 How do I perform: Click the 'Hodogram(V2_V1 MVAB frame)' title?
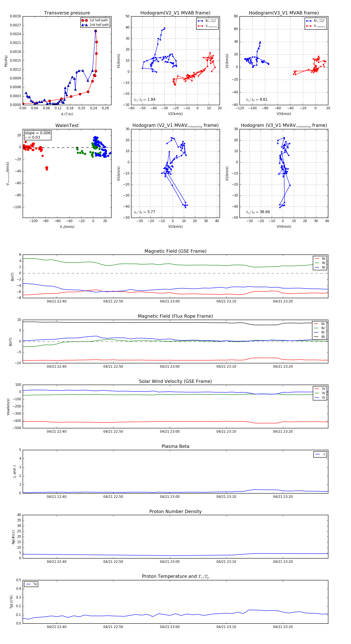coord(175,13)
